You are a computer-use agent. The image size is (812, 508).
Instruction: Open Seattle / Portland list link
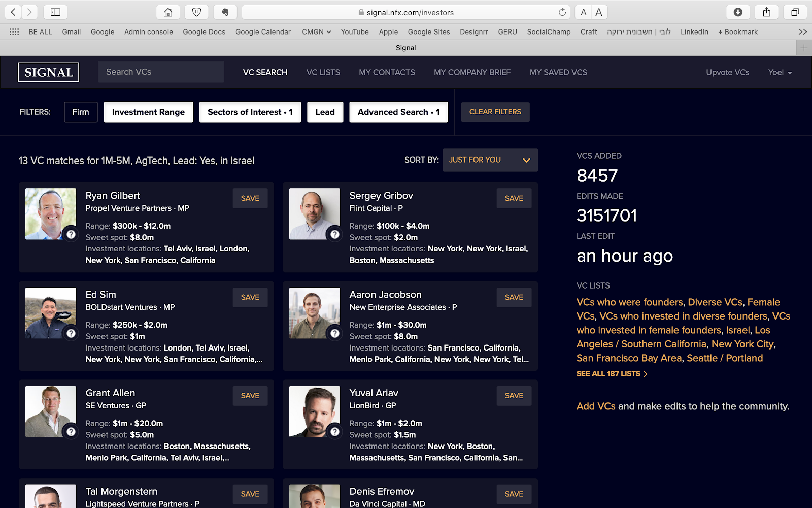tap(725, 358)
